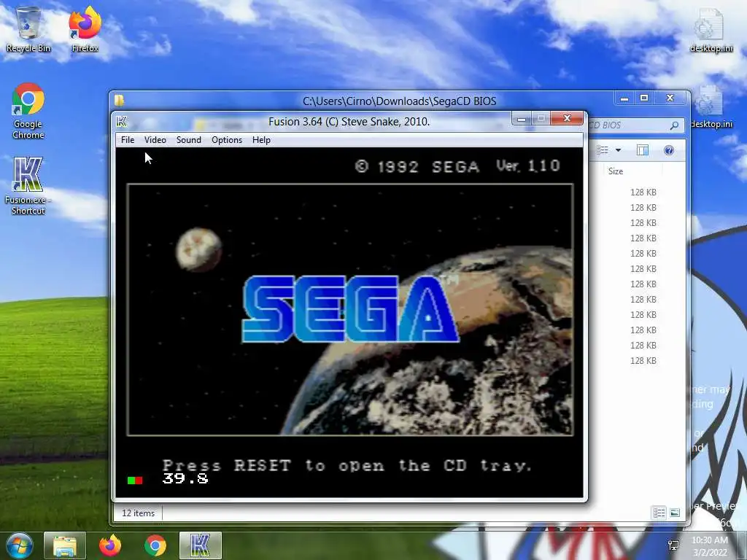
Task: Click the Explorer search magnifier icon
Action: [674, 125]
